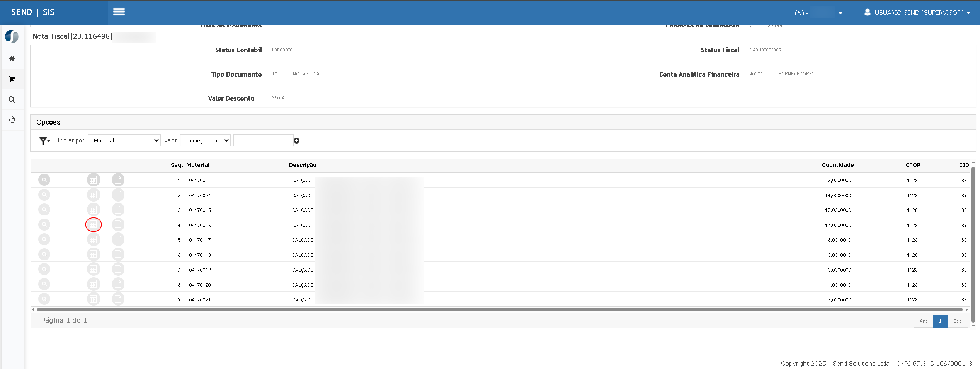
Task: Open the (5) company selector menu
Action: tap(818, 13)
